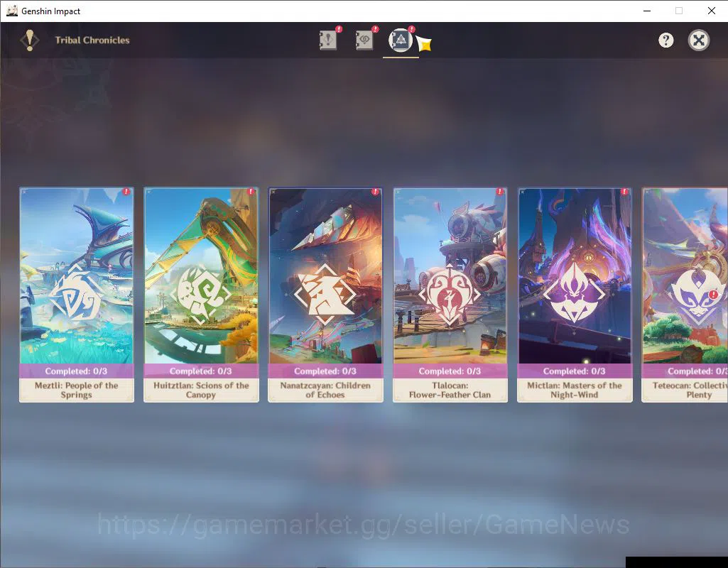Open the Teteocan: Collective of Plenty card

tap(685, 295)
